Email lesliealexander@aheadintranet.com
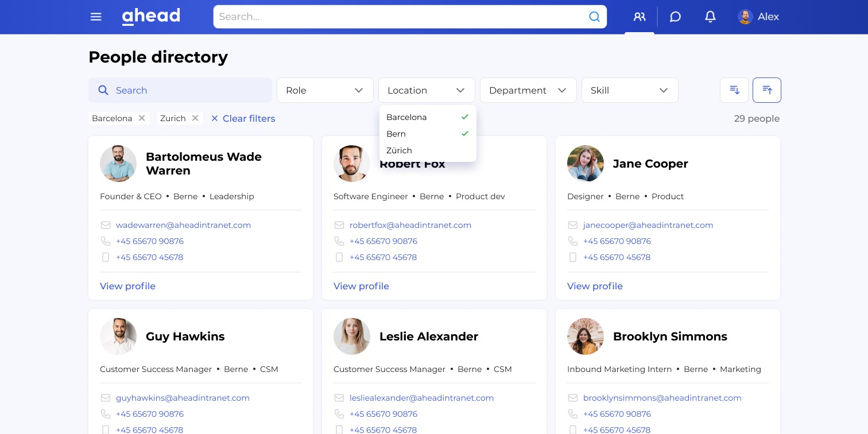This screenshot has height=434, width=868. point(421,398)
